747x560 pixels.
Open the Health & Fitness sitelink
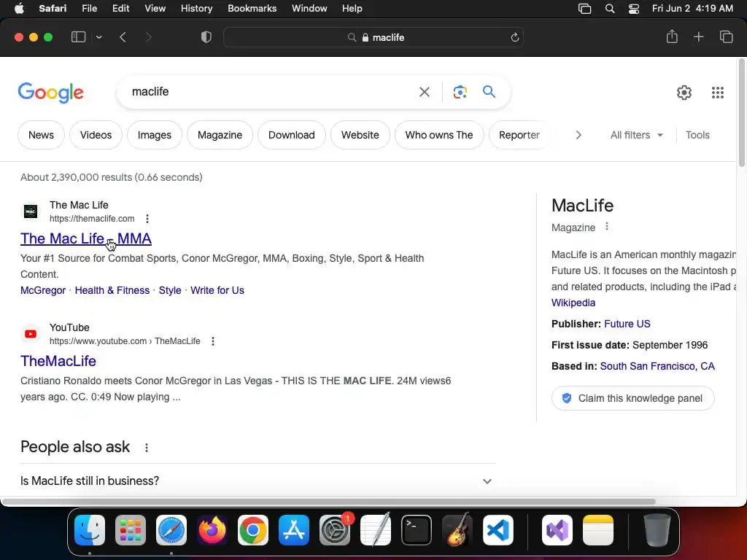(x=112, y=290)
